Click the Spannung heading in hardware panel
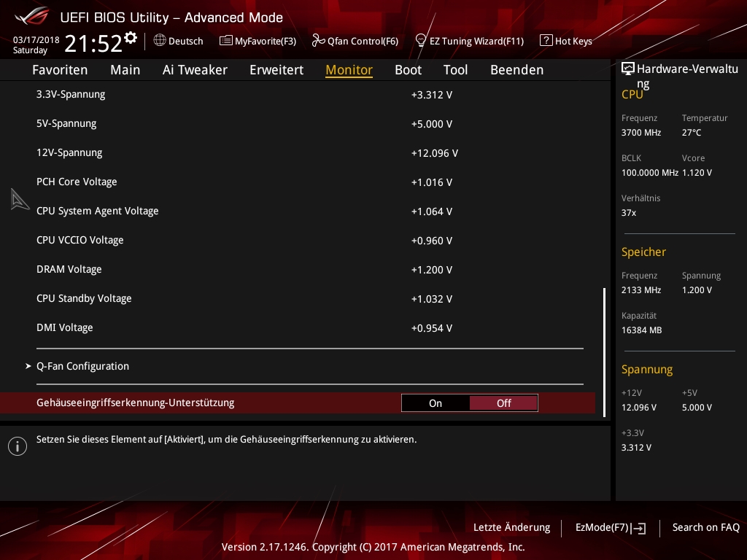Viewport: 747px width, 560px height. 647,370
